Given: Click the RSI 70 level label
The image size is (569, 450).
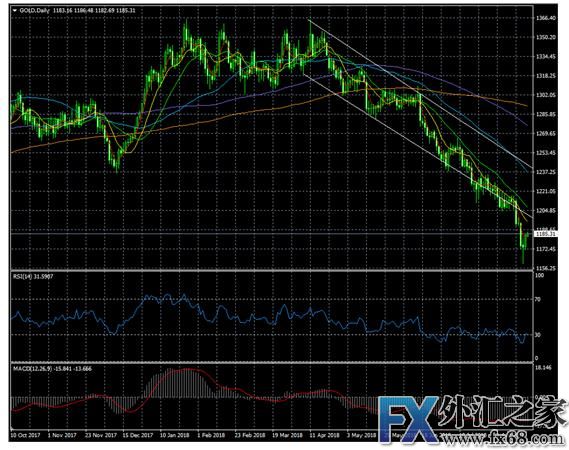Looking at the screenshot, I should tap(539, 299).
